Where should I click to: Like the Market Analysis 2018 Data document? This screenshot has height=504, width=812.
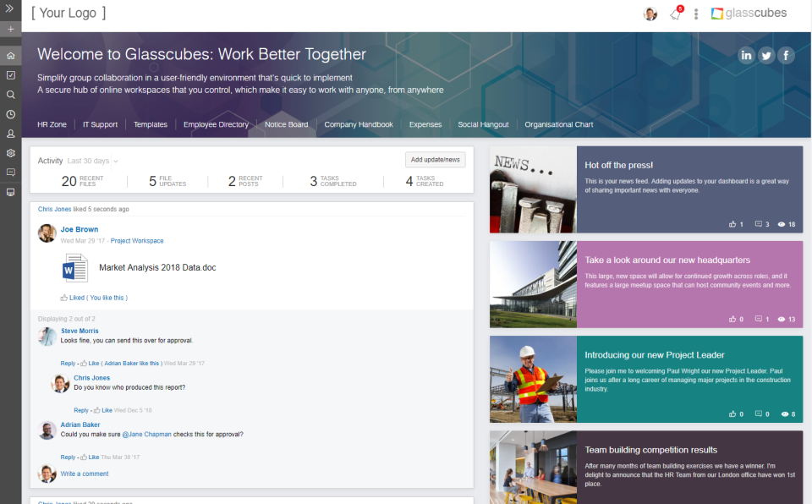tap(74, 298)
